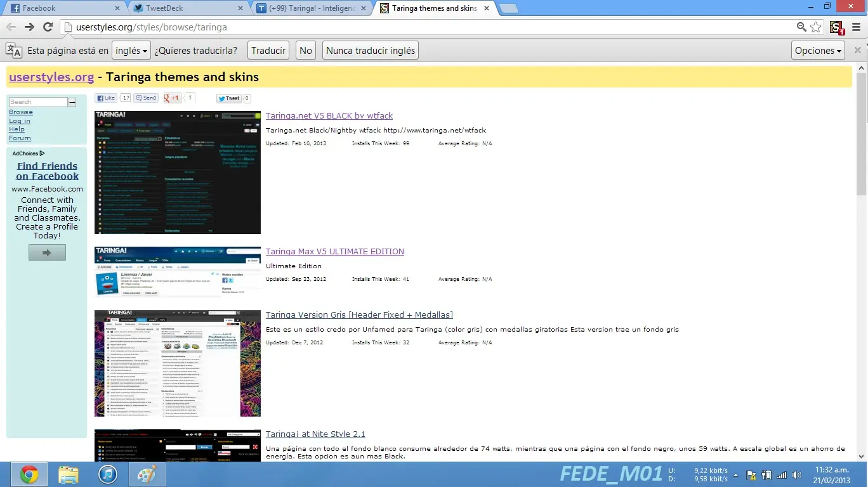
Task: Click the Google +1 button
Action: click(x=172, y=98)
